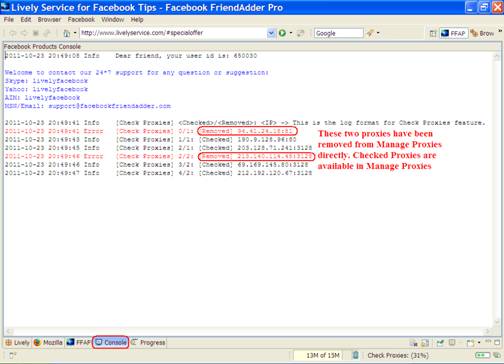Screen dimensions: 504x364
Task: Click the 'Yahoo: livelyfacebook' line
Action: pos(46,89)
